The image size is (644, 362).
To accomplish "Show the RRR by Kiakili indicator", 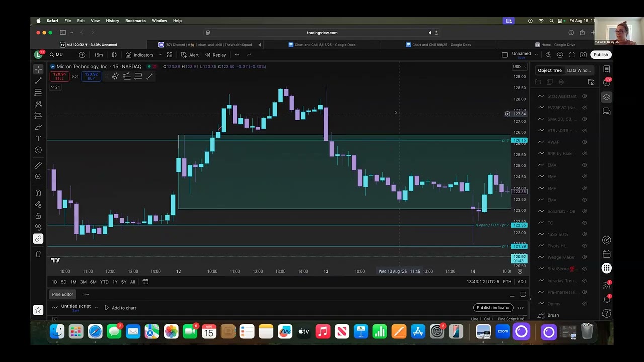I will 585,154.
